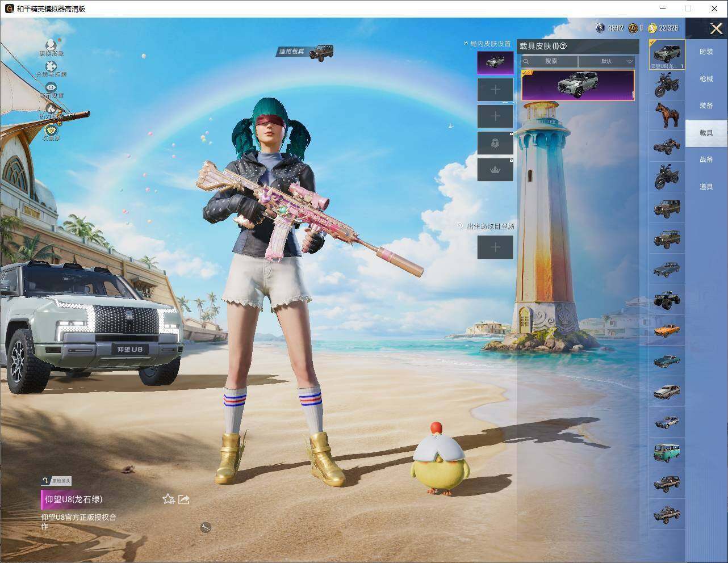Open the 道具 tab
This screenshot has width=728, height=563.
(x=706, y=187)
